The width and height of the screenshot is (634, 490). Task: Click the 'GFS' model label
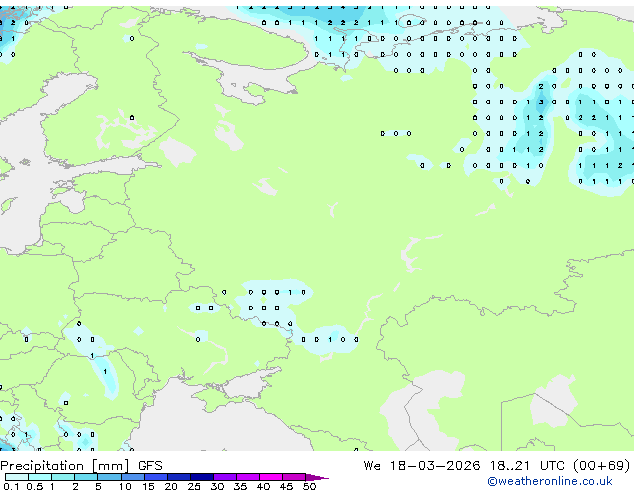point(150,466)
